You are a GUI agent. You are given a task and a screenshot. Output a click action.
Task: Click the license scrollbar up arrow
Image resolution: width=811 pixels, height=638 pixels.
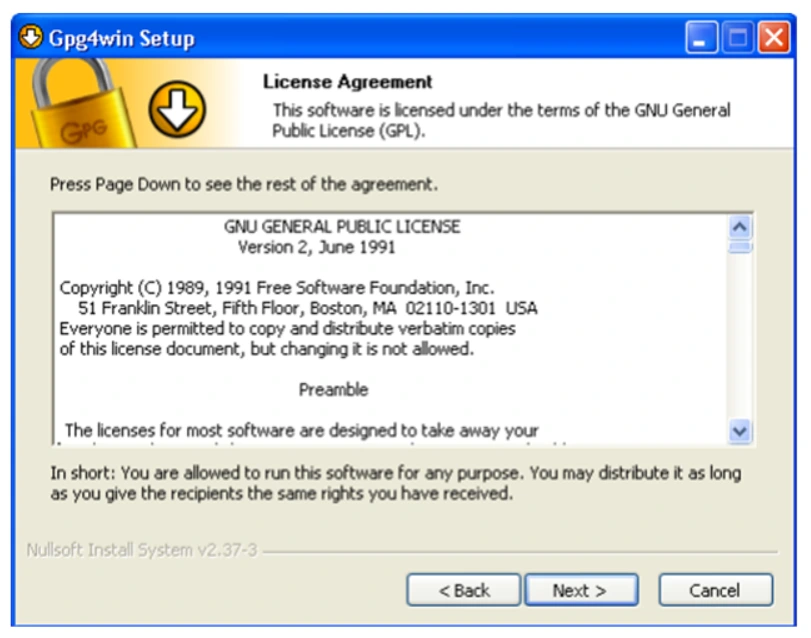tap(740, 227)
